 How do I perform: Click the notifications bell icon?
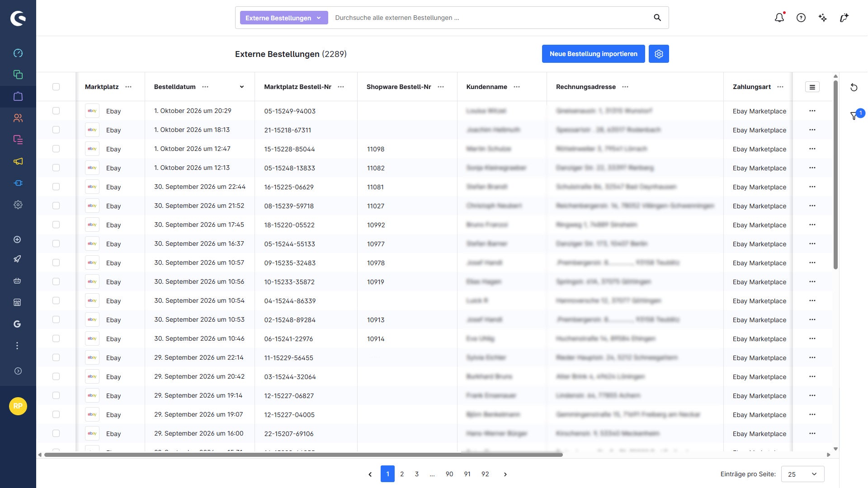tap(779, 18)
